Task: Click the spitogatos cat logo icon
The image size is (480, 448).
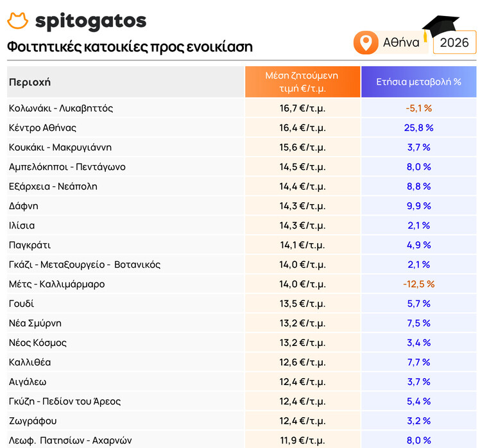Action: click(x=18, y=21)
